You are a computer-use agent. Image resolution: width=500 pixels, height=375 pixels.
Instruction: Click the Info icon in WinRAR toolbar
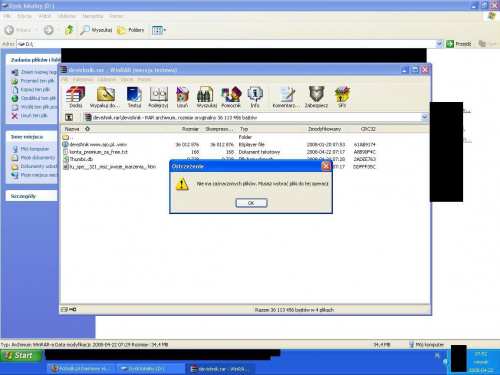(255, 97)
